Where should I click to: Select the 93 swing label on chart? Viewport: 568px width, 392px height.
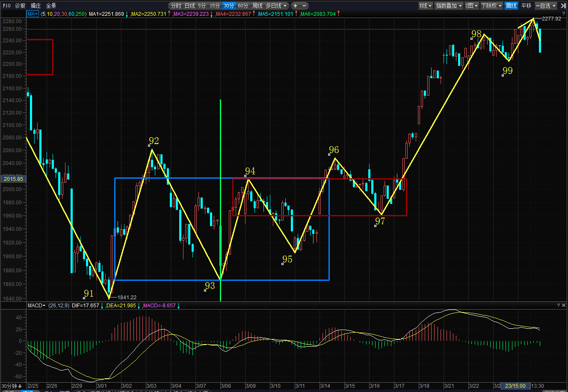[x=210, y=286]
